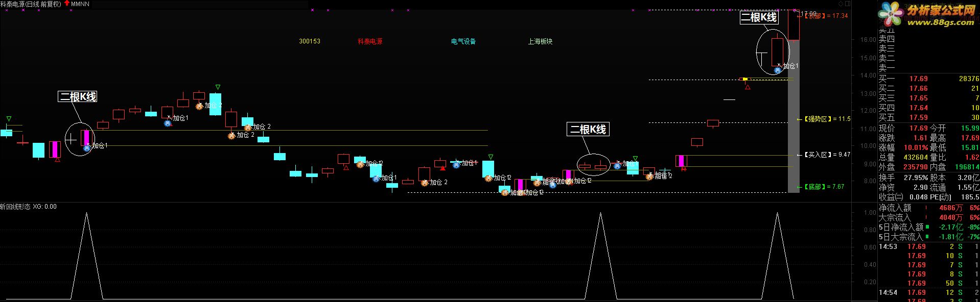Select the 买一 bid row

point(929,79)
